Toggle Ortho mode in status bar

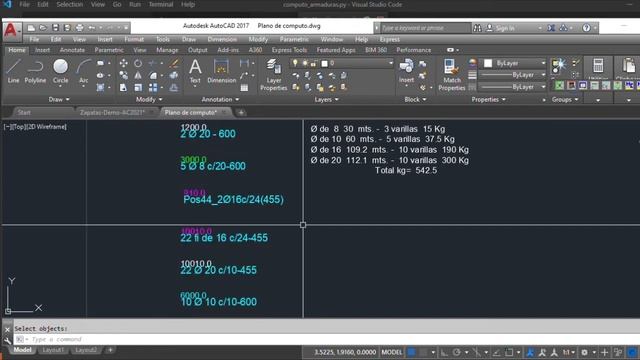(x=444, y=352)
